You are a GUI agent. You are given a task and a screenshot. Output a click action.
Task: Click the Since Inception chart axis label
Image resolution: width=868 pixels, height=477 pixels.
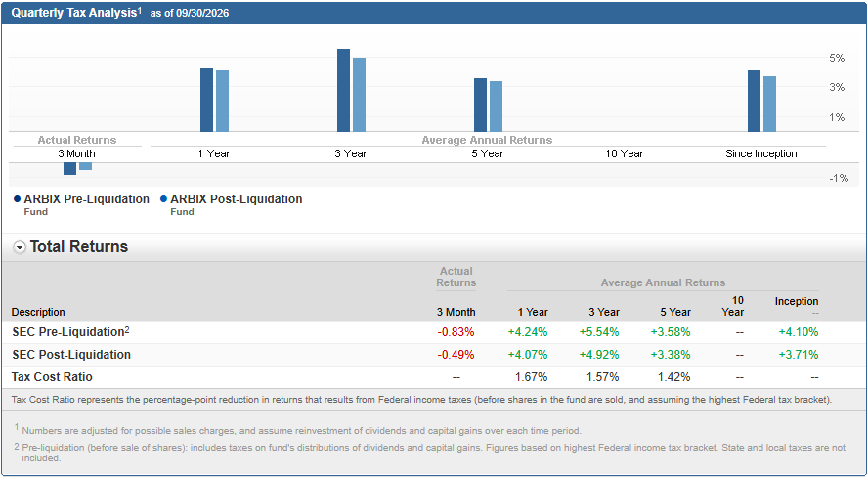click(x=761, y=153)
